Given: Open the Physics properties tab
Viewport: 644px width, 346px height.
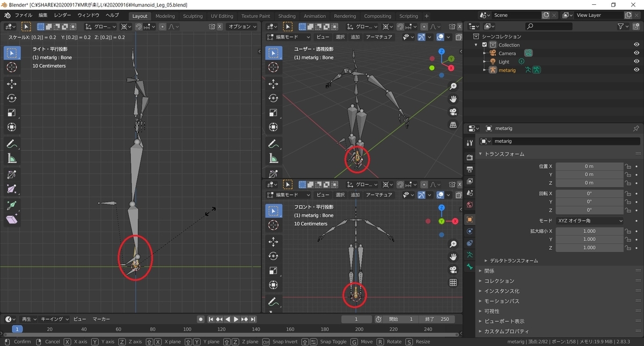Looking at the screenshot, I should point(470,231).
